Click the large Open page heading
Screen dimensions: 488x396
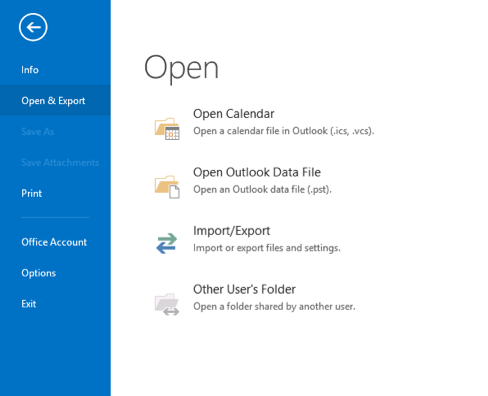[x=181, y=69]
